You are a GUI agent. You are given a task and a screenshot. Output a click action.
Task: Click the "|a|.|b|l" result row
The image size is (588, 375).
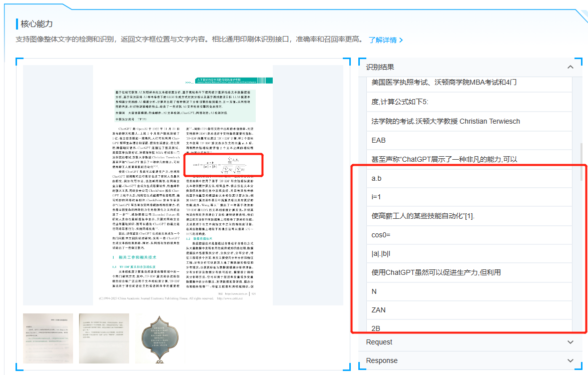[465, 254]
